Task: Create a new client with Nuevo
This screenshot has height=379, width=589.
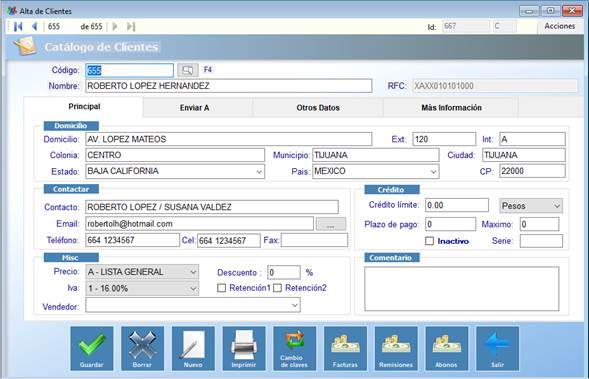Action: point(193,348)
